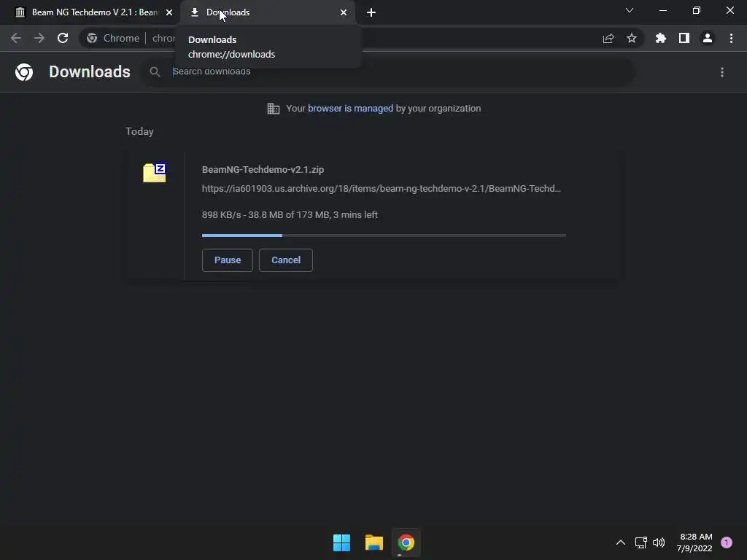Open the 'browser is managed' link

tap(350, 109)
